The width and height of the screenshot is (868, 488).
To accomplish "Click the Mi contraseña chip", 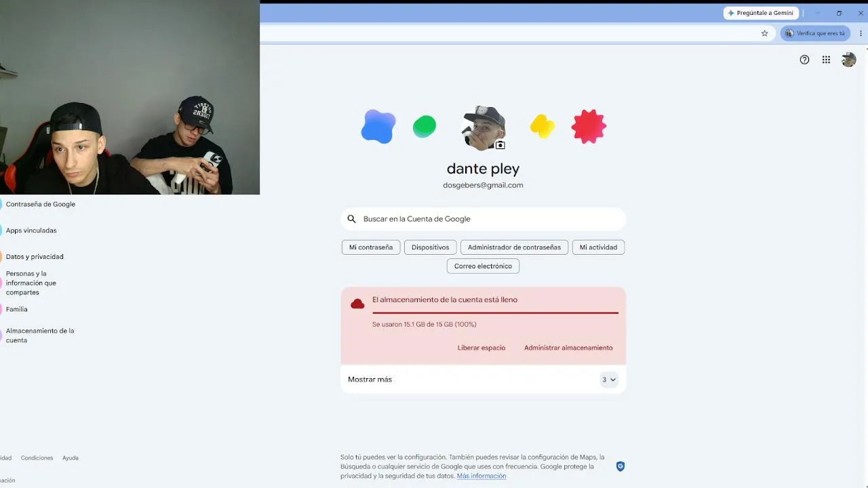I will pos(371,247).
